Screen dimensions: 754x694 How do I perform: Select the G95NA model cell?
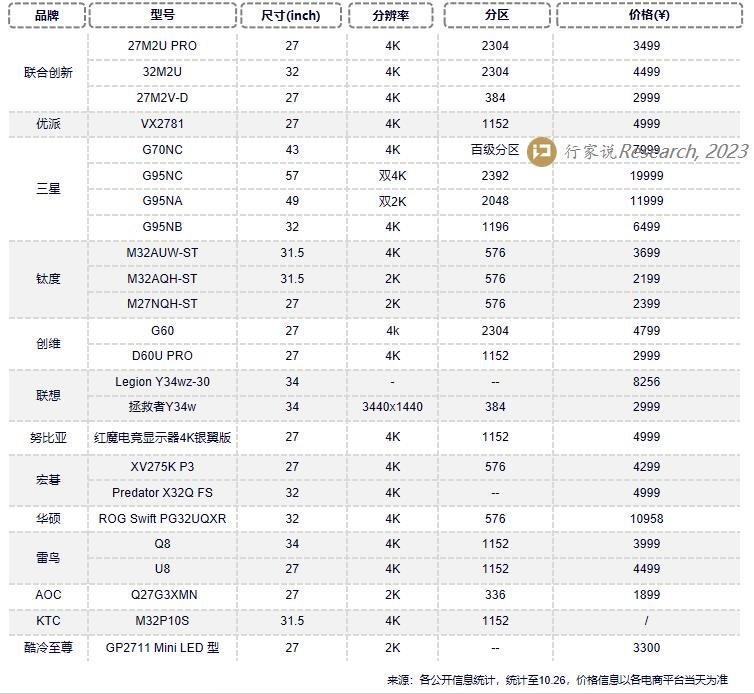163,201
